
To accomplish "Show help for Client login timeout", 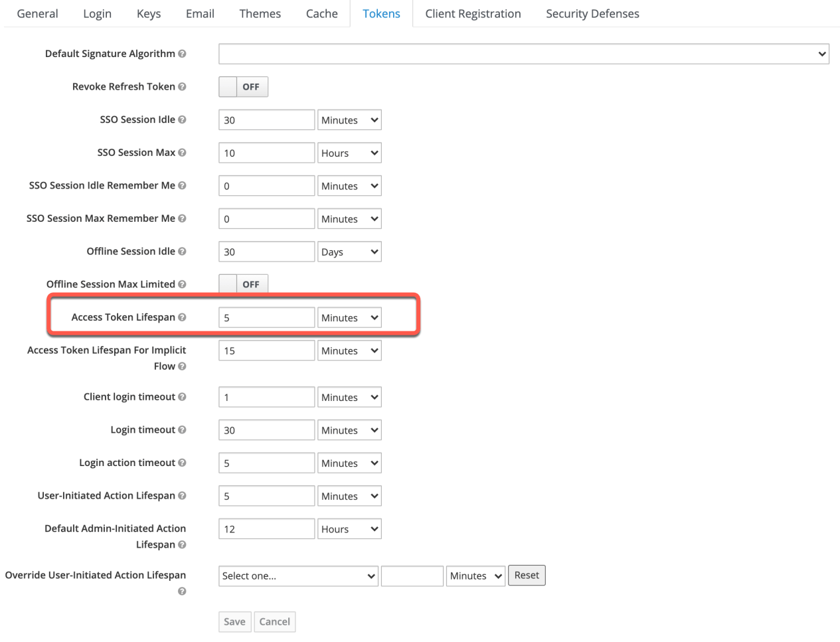I will pyautogui.click(x=182, y=396).
